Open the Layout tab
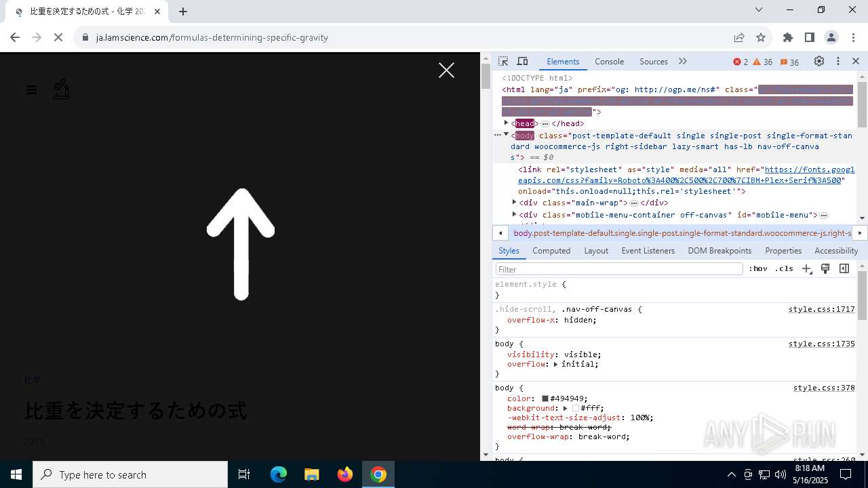 pos(596,250)
